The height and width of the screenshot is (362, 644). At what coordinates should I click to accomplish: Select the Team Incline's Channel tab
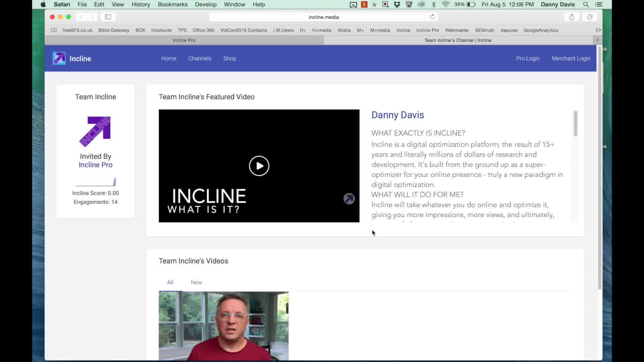click(x=458, y=40)
